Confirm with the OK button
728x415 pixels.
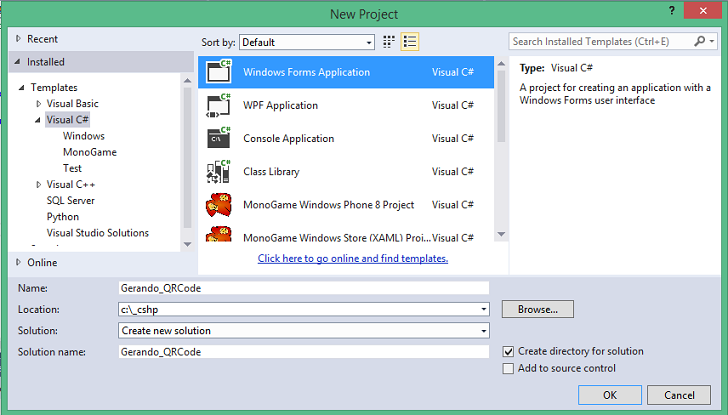[x=610, y=395]
